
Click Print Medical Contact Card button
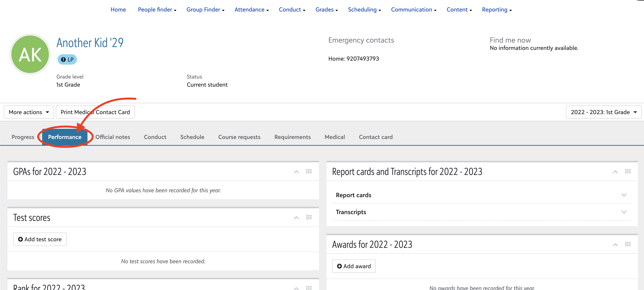(95, 112)
